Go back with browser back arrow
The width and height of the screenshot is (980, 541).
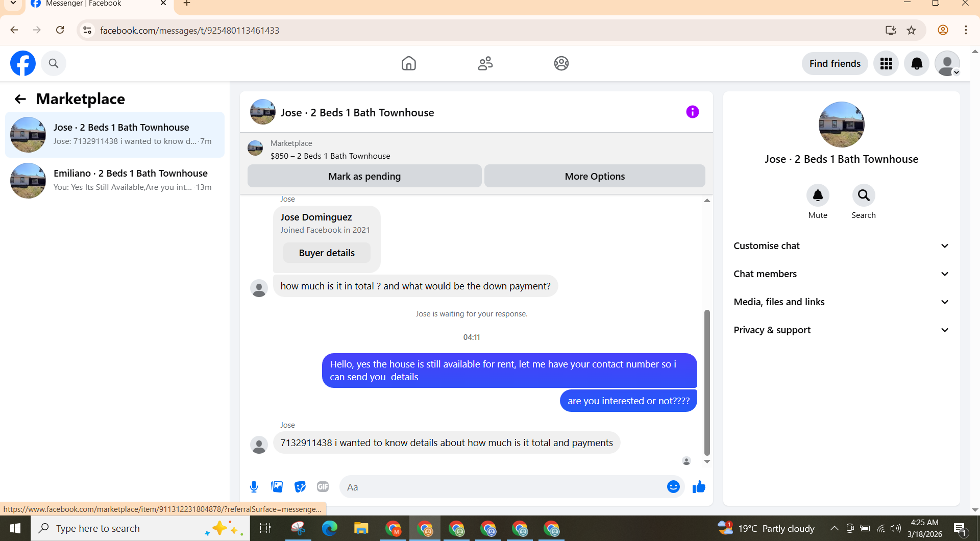(x=14, y=30)
